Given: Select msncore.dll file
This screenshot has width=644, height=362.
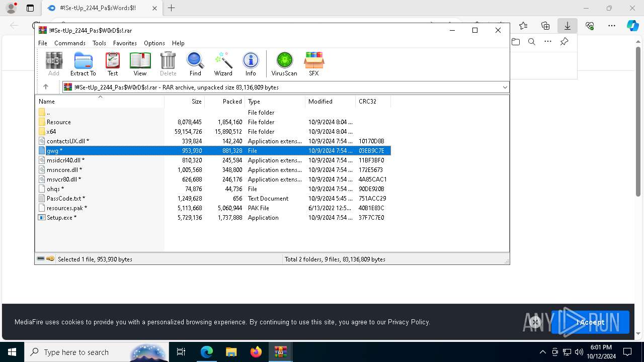Looking at the screenshot, I should (214, 170).
